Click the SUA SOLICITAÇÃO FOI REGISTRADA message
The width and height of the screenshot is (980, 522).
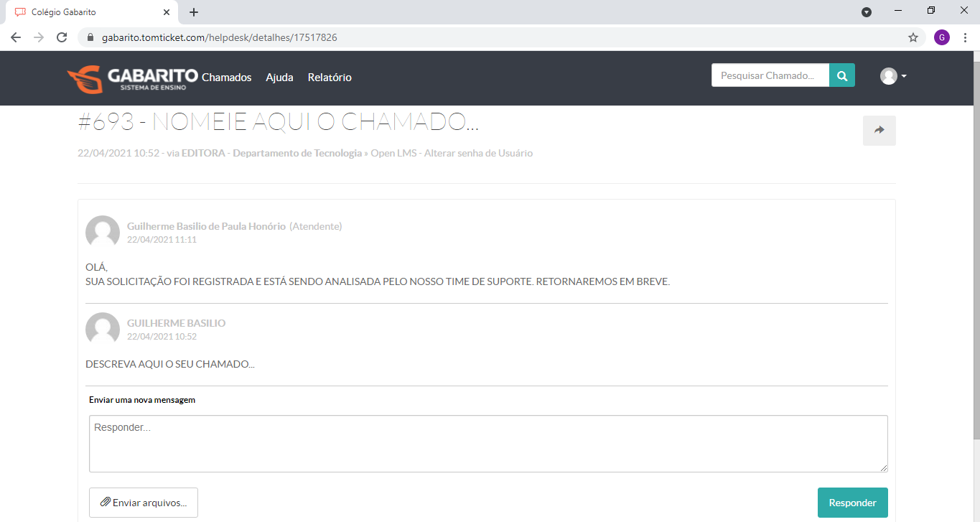378,281
